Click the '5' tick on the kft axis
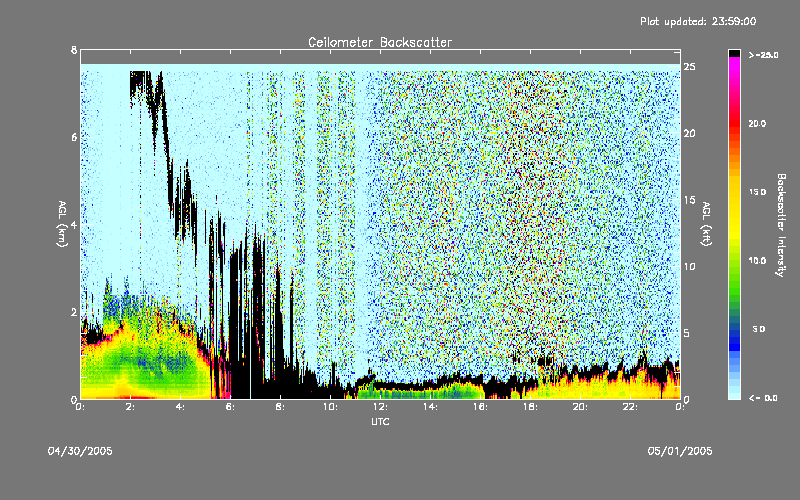This screenshot has width=800, height=500. (x=687, y=333)
